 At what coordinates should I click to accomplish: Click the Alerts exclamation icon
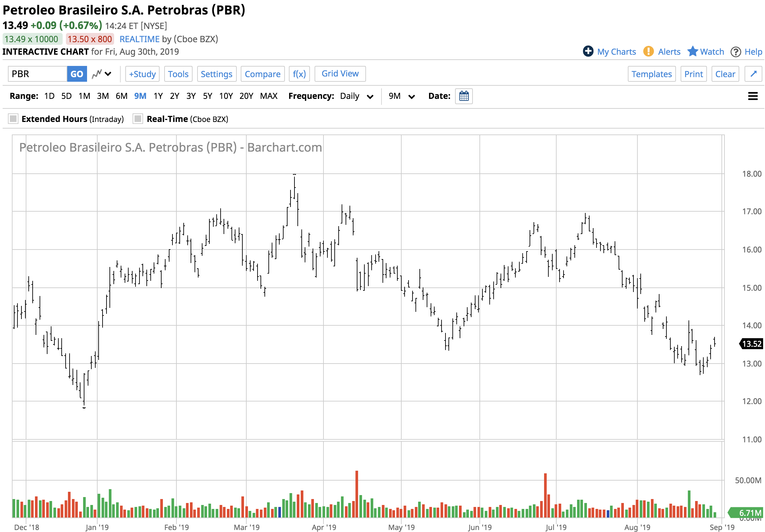tap(648, 51)
